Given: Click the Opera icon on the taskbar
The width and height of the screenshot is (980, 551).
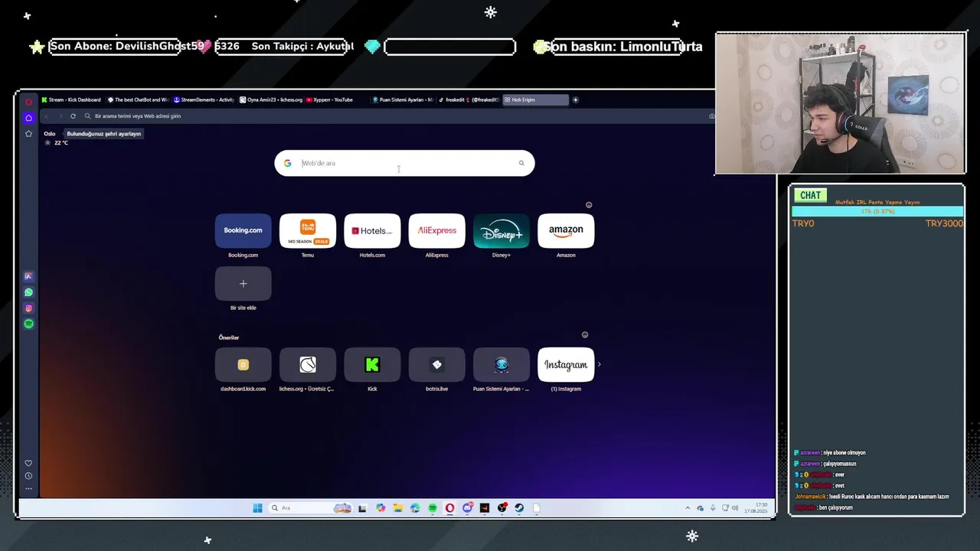Looking at the screenshot, I should (449, 508).
